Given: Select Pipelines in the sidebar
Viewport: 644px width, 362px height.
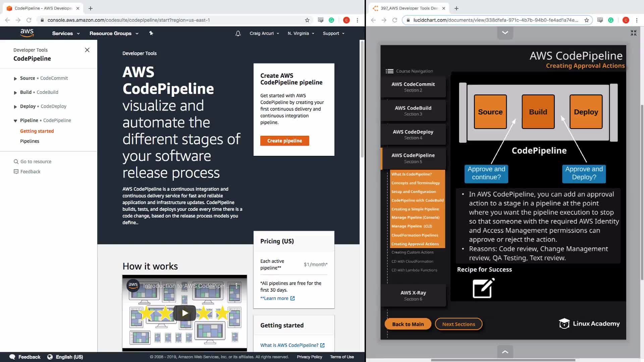Looking at the screenshot, I should 30,141.
